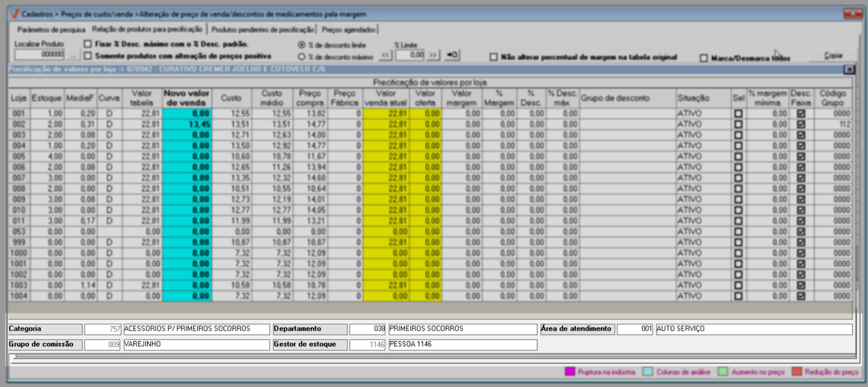Click the << decrease limit button

(x=386, y=56)
